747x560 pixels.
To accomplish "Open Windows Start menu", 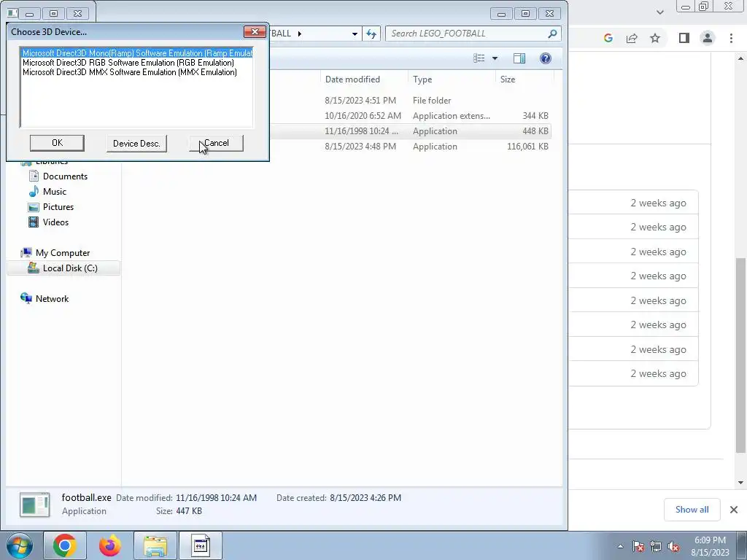I will pyautogui.click(x=20, y=545).
